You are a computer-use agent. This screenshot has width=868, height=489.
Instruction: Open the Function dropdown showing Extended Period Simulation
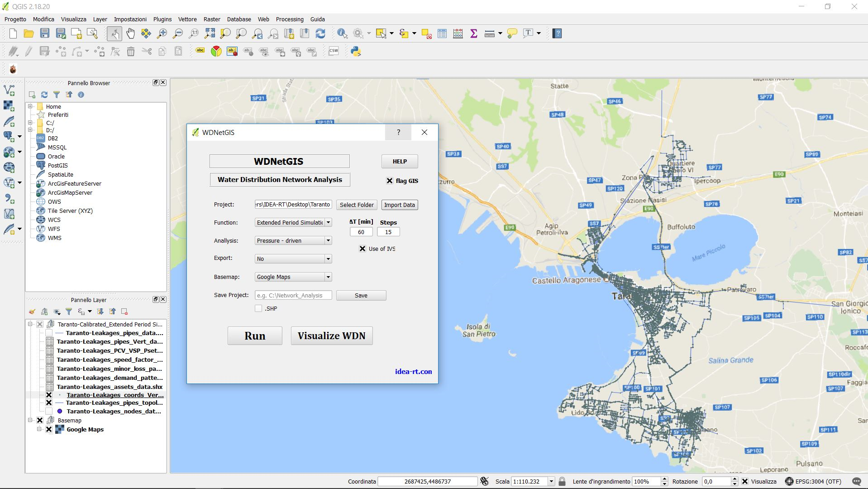[x=293, y=222]
